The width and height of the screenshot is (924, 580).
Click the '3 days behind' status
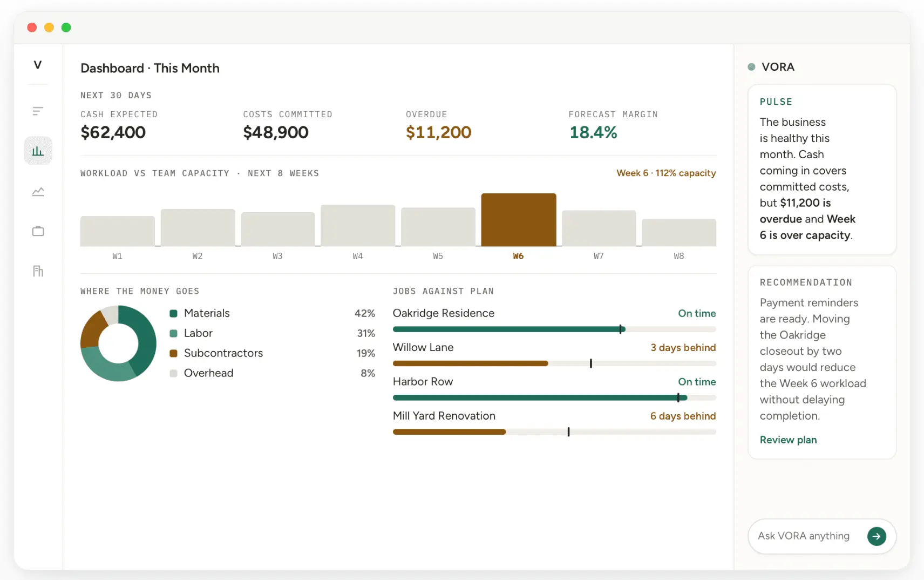683,348
